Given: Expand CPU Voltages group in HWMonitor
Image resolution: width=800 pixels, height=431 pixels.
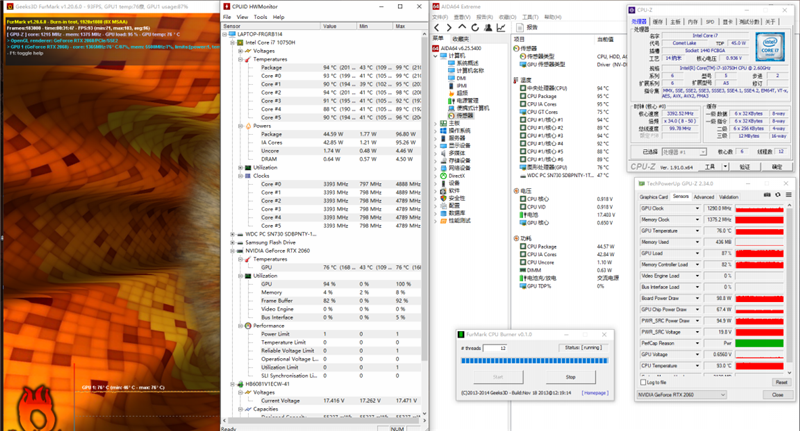Looking at the screenshot, I should pos(240,51).
